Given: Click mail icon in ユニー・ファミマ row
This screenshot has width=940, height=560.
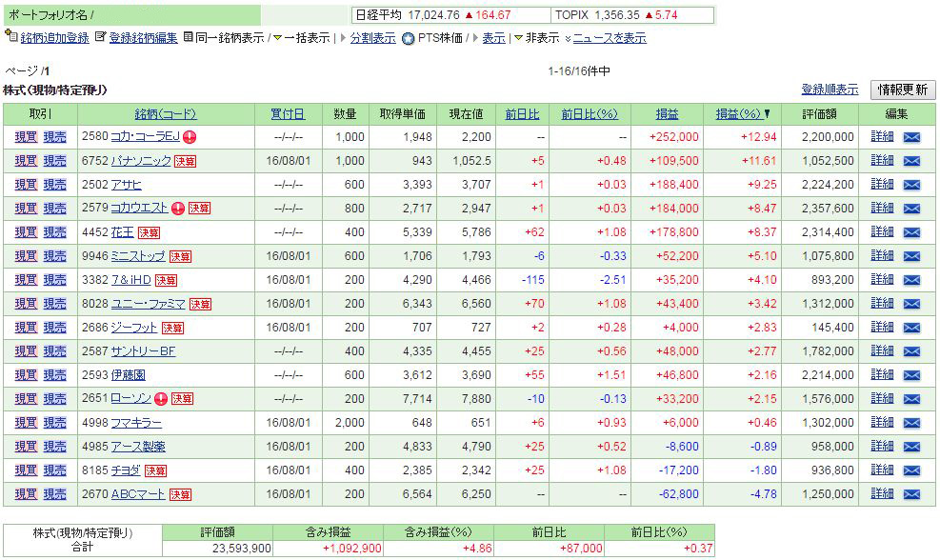Looking at the screenshot, I should coord(911,304).
